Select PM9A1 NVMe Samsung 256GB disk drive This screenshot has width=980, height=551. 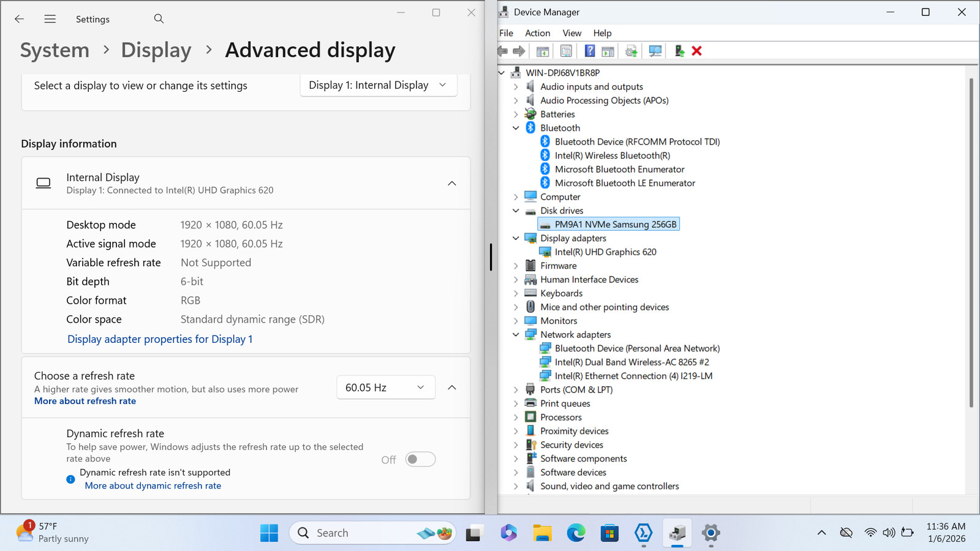[609, 225]
